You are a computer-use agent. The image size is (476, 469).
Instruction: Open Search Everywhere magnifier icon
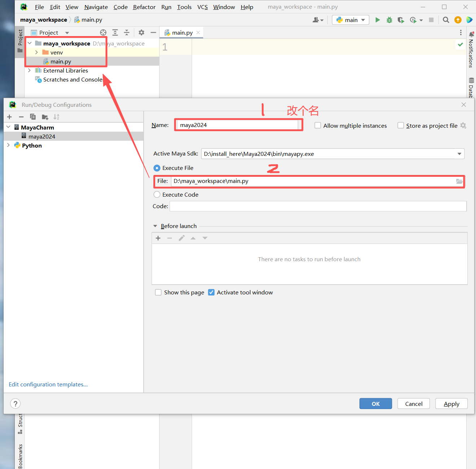tap(446, 20)
